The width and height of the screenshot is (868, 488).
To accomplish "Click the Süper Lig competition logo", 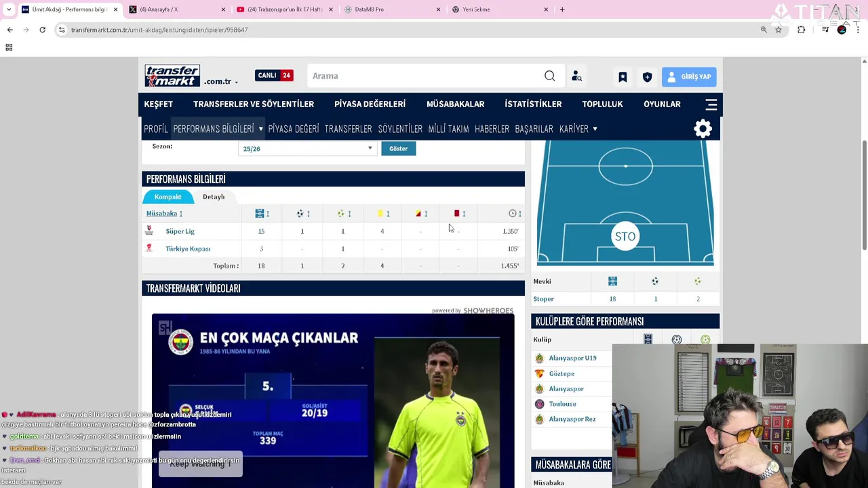I will point(149,231).
